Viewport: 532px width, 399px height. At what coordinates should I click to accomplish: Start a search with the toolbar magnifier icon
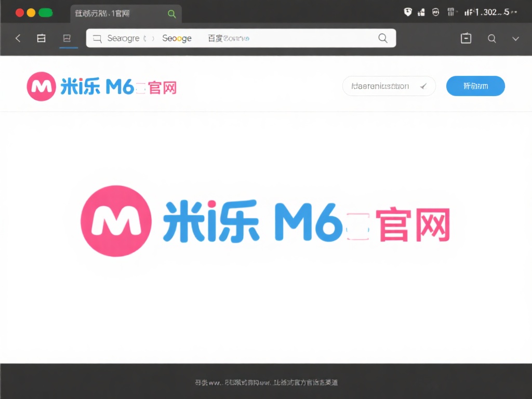[x=491, y=38]
